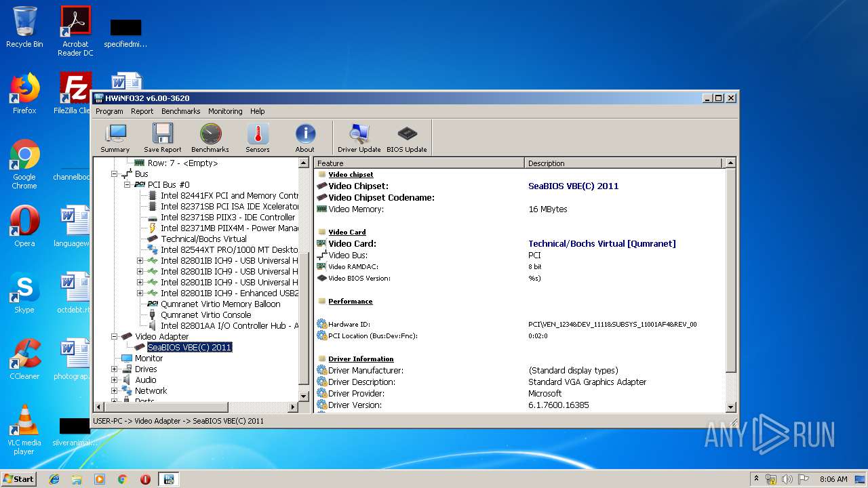Image resolution: width=868 pixels, height=488 pixels.
Task: Click the Video Chipset value SeaBIOS VBE(C) 2011
Action: [573, 186]
